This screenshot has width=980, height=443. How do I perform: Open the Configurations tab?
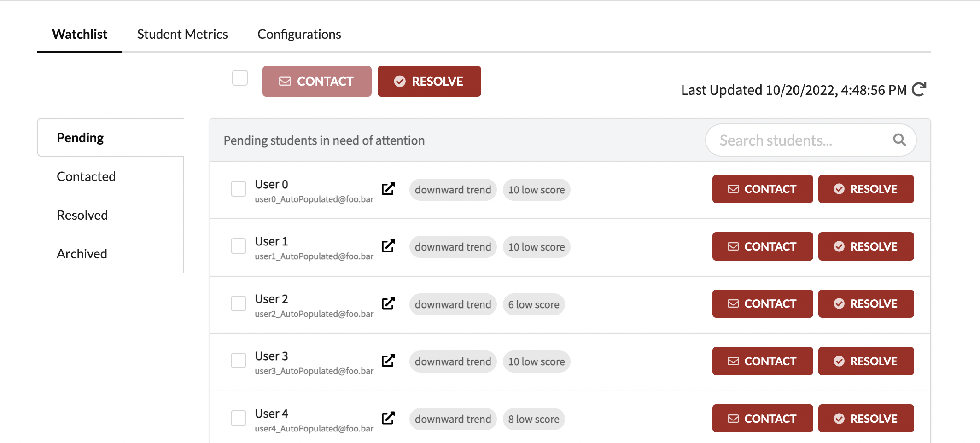coord(299,35)
